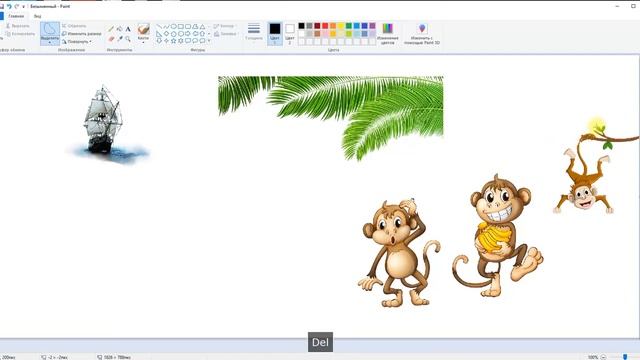The image size is (640, 360).
Task: Select the Magnifier tool
Action: [x=128, y=39]
